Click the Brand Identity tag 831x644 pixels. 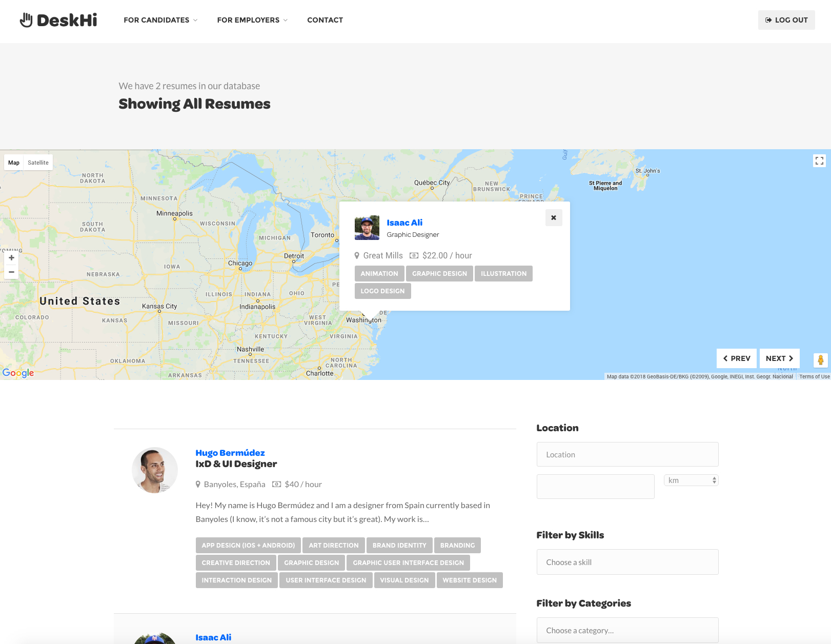[x=399, y=546]
